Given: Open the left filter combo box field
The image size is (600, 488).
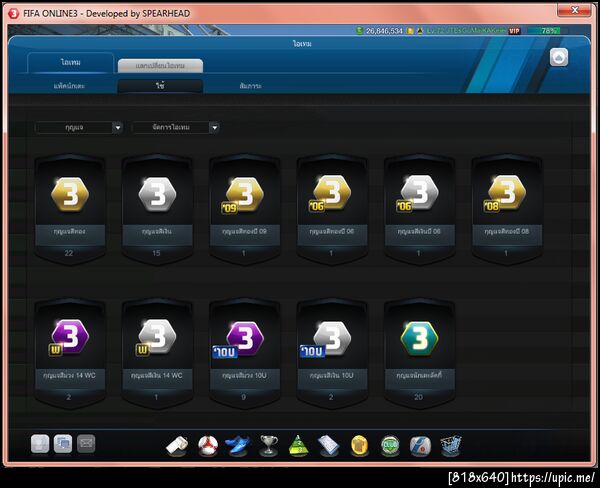Looking at the screenshot, I should coord(78,127).
